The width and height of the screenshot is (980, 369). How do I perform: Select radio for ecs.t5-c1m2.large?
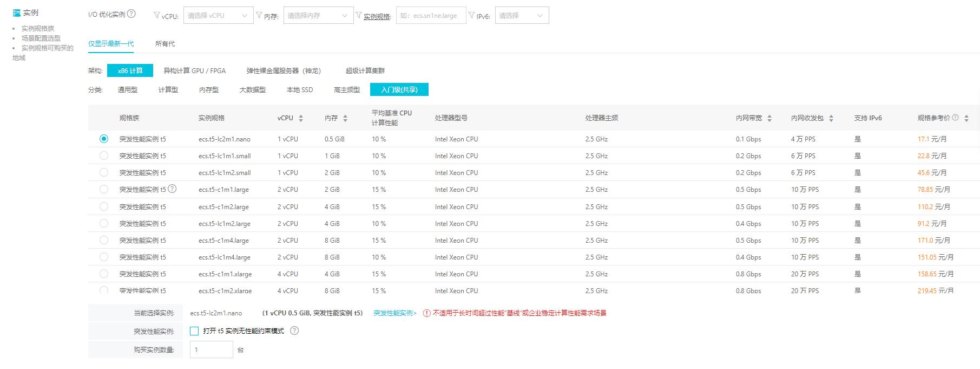pos(104,206)
